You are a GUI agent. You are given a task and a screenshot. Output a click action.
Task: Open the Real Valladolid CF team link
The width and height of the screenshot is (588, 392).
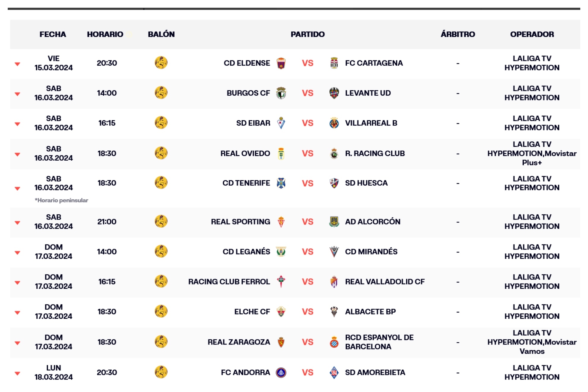coord(385,282)
